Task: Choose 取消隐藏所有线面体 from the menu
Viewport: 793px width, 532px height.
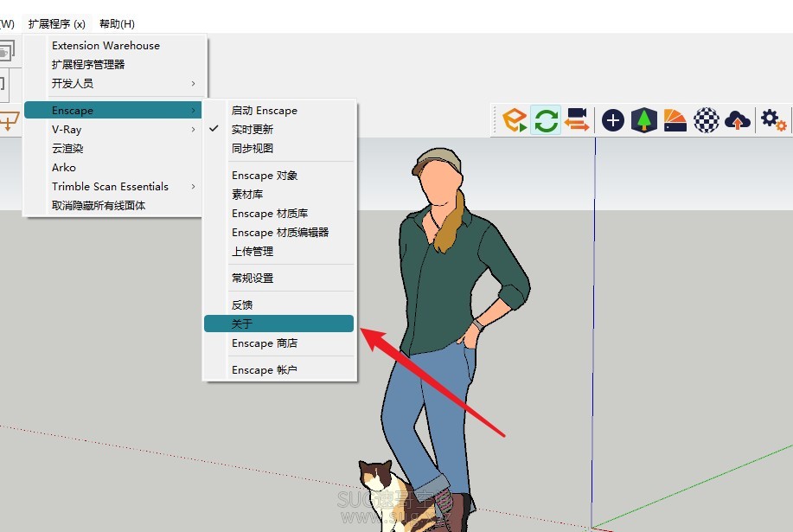Action: pos(114,205)
